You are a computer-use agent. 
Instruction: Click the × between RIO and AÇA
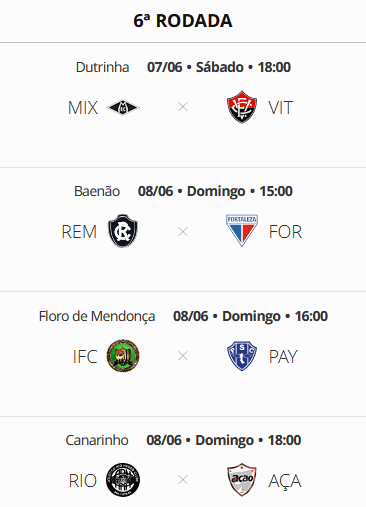point(183,480)
